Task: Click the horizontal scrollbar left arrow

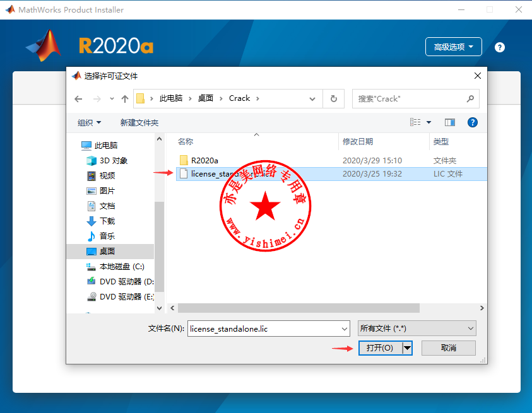Action: coord(172,308)
